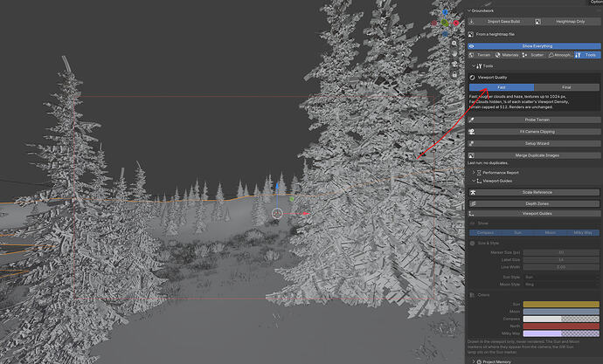Click the lower dim blue negative Z gizmo ball
This screenshot has width=603, height=364.
coord(445,34)
